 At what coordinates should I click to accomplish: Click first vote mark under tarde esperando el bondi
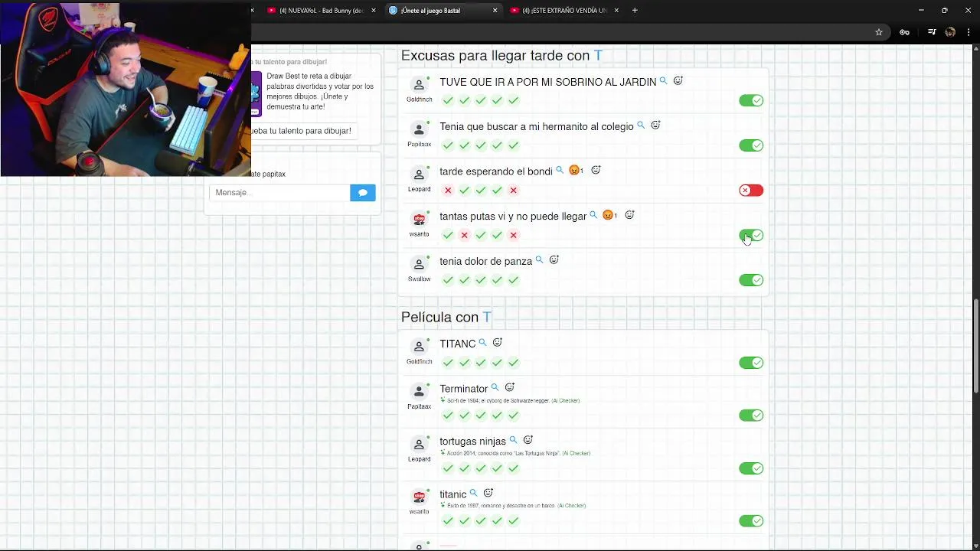pos(448,191)
